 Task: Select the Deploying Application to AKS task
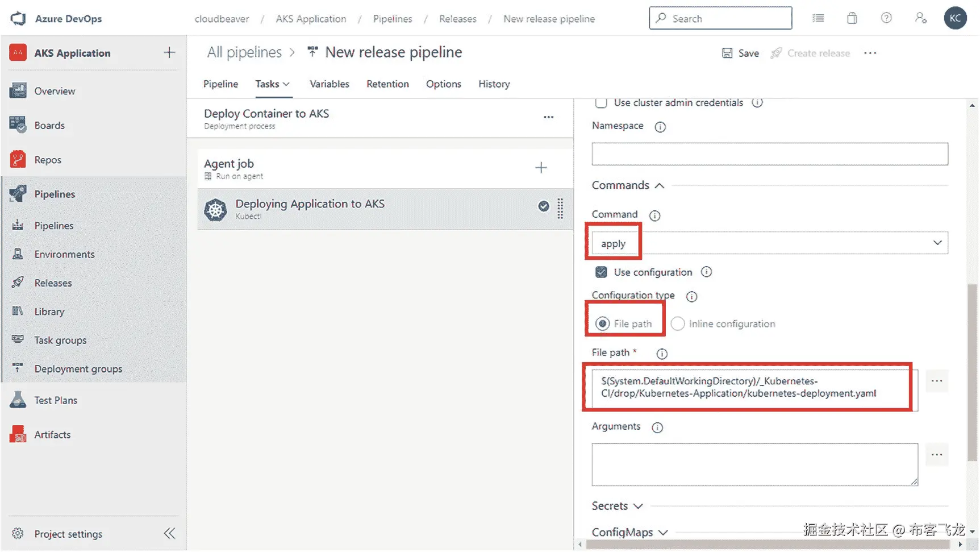click(385, 209)
